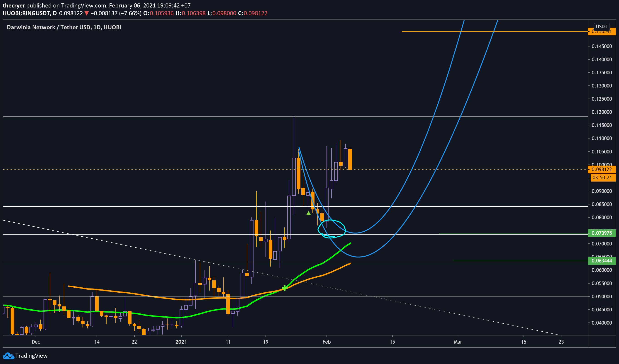
Task: Click the 0.050000 price axis label
Action: coord(602,296)
